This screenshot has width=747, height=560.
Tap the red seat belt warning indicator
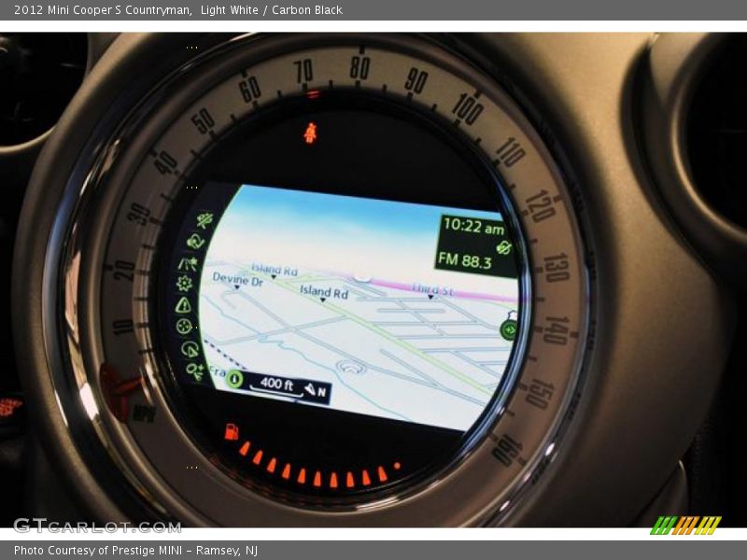coord(310,133)
